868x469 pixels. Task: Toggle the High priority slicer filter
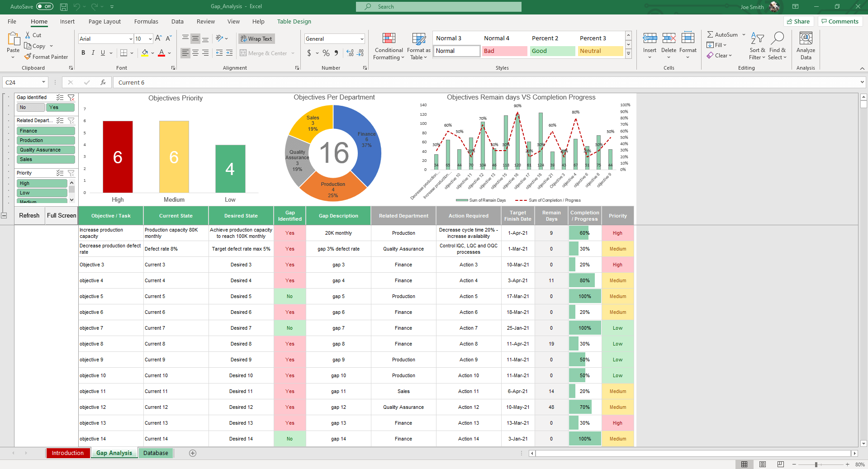coord(42,183)
